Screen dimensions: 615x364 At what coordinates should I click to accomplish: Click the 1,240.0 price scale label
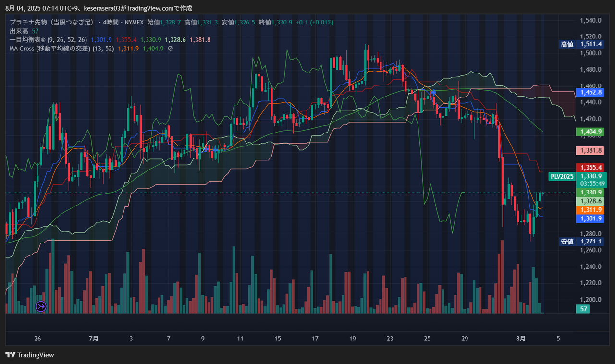(590, 267)
